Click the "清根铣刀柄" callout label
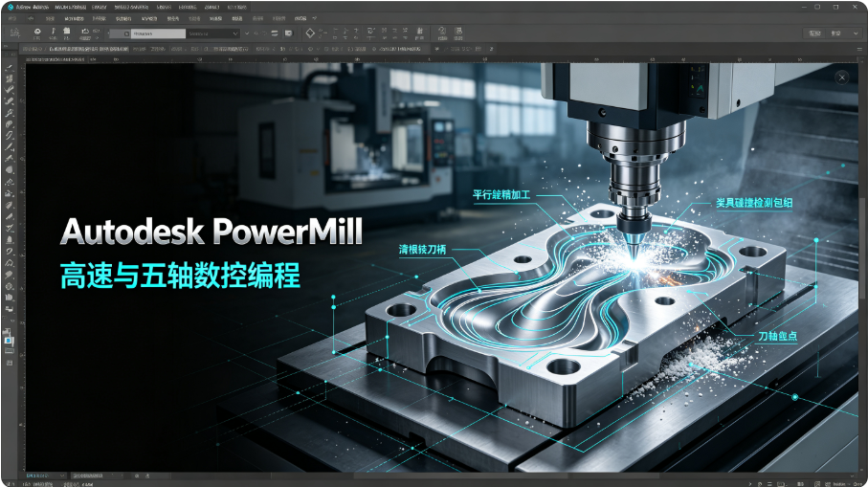The width and height of the screenshot is (868, 487). 422,250
